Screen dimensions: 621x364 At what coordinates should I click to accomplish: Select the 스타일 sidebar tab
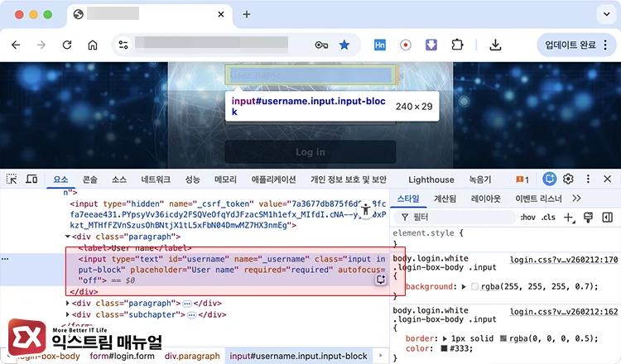point(408,199)
